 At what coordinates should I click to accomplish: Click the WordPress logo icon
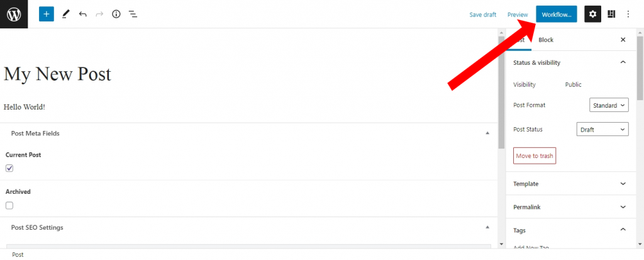click(x=14, y=14)
